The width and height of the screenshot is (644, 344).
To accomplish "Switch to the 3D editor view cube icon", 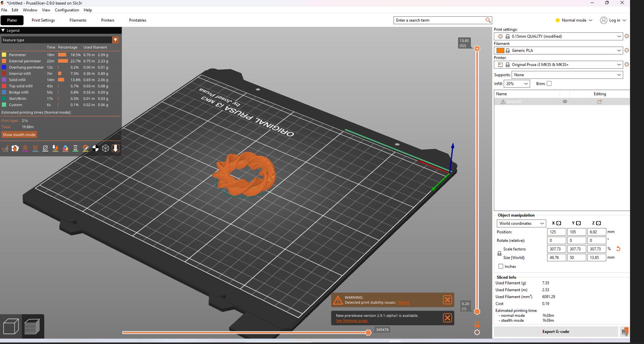I will (x=11, y=326).
